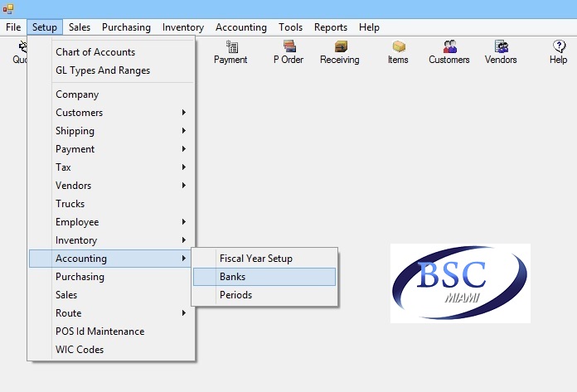Click the Vendors toolbar icon

click(x=501, y=52)
